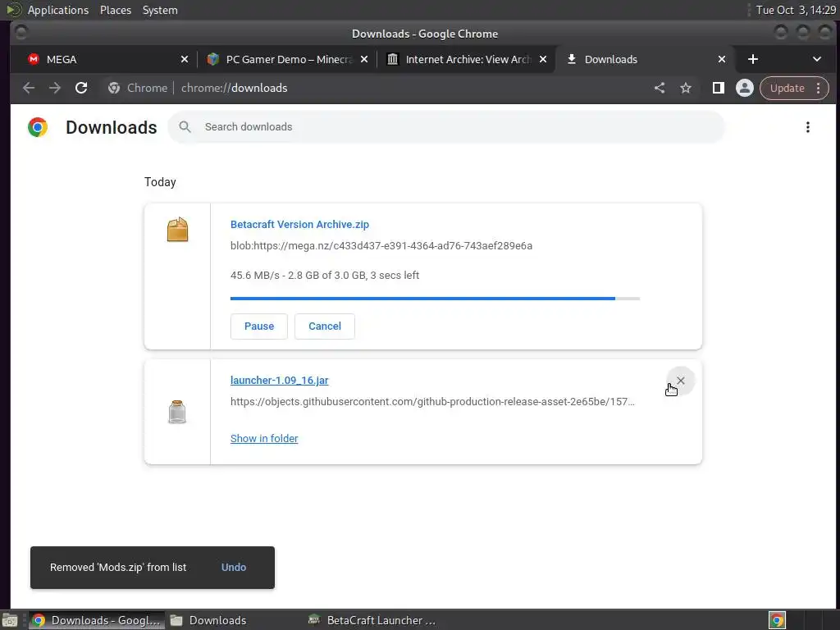Pause the Betacraft archive download
The image size is (840, 630).
pyautogui.click(x=258, y=326)
